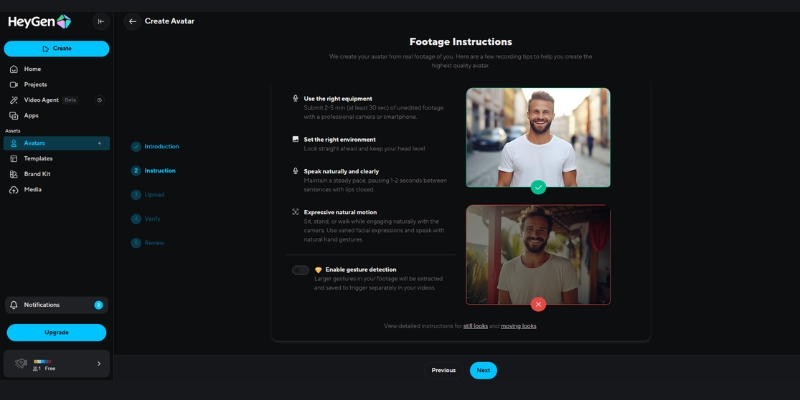Select the Review step
Image resolution: width=800 pixels, height=400 pixels.
click(148, 243)
